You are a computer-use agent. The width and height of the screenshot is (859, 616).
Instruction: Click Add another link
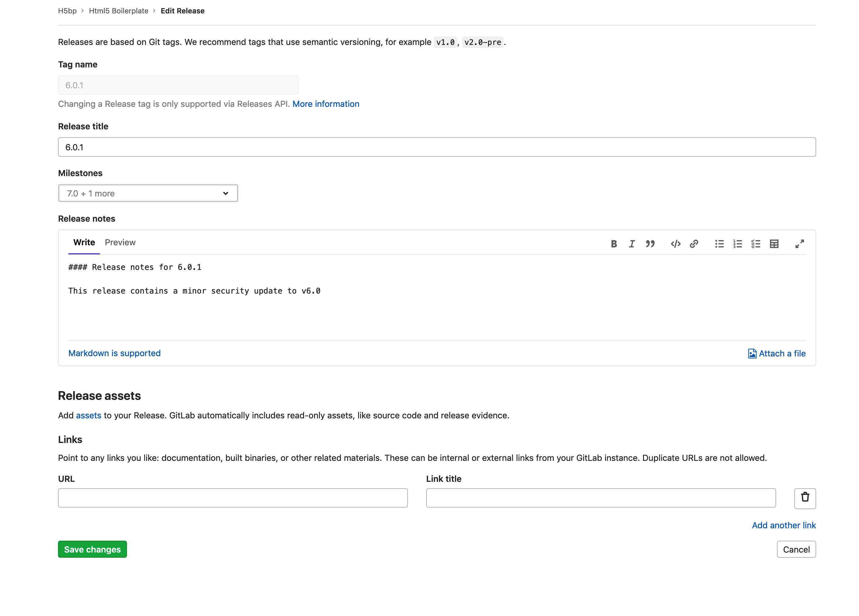tap(784, 525)
